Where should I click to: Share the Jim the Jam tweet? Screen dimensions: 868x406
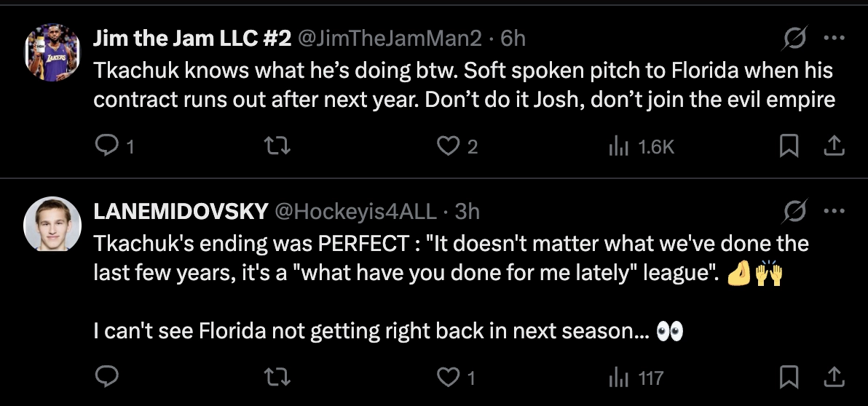tap(834, 147)
